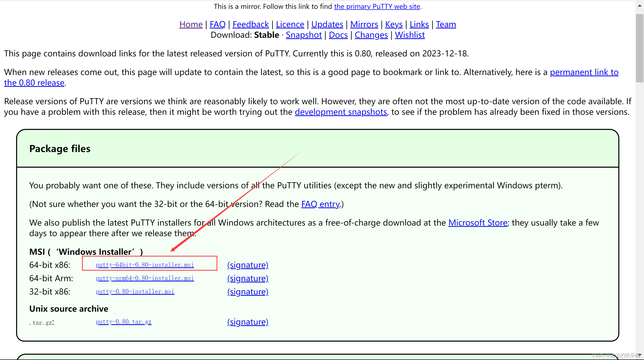Open the primary PuTTY web site link
Viewport: 644px width, 360px height.
(377, 7)
